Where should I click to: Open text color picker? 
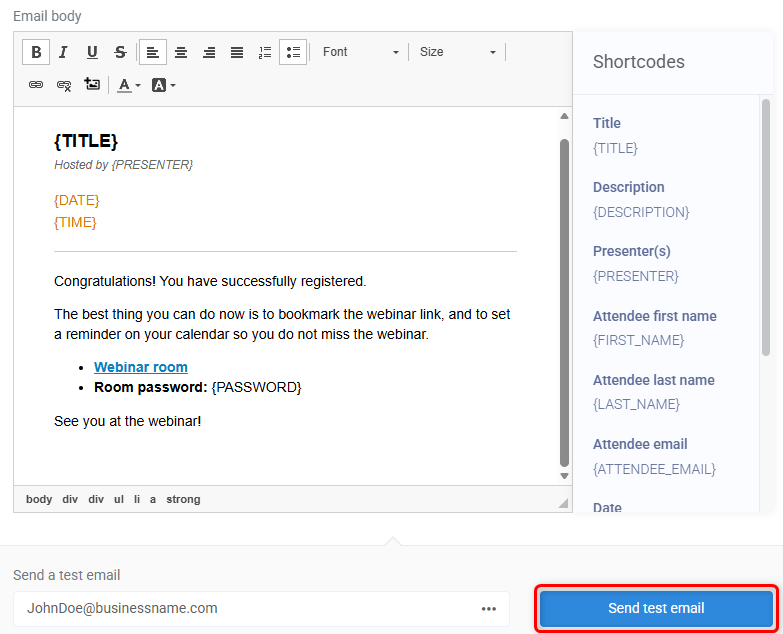click(128, 85)
